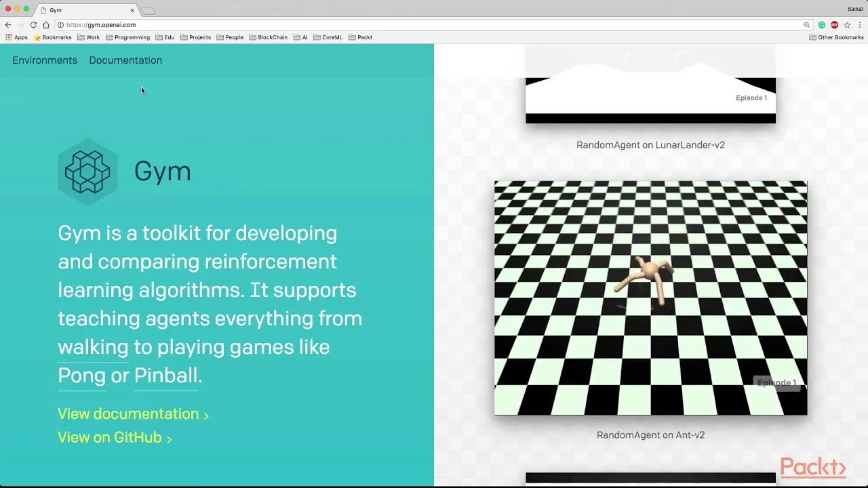Expand the Other Bookmarks folder
This screenshot has height=488, width=868.
(x=836, y=37)
